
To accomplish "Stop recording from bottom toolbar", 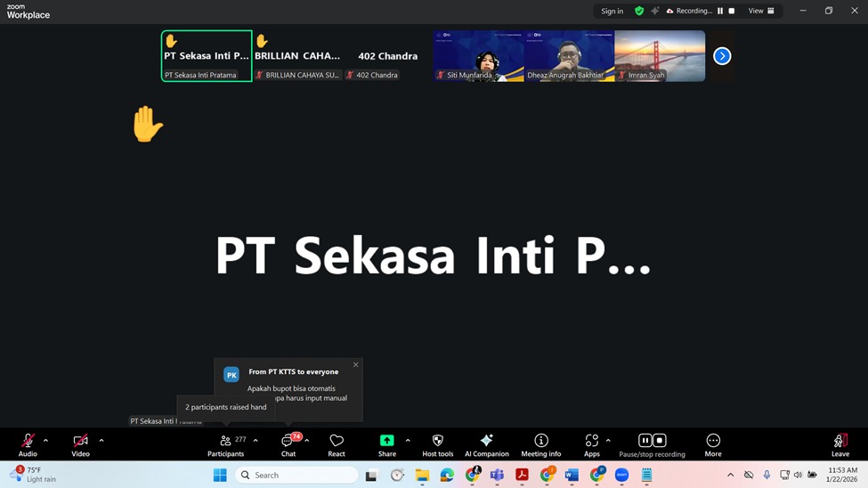I will pyautogui.click(x=660, y=441).
